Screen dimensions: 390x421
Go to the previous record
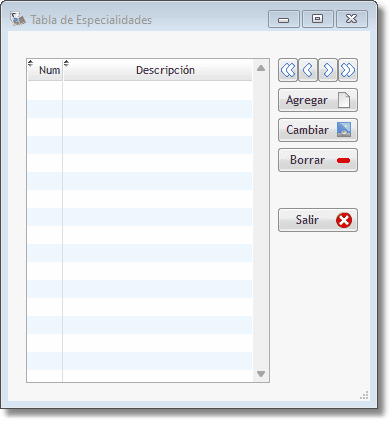[x=308, y=70]
